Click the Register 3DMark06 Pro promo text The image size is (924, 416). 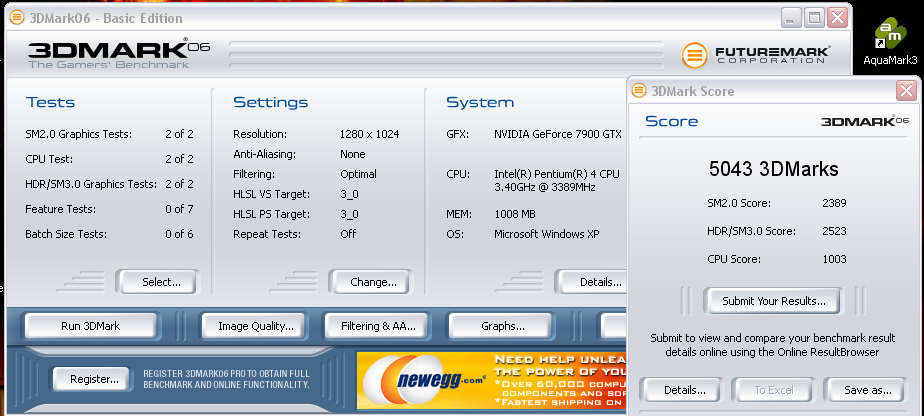[226, 379]
